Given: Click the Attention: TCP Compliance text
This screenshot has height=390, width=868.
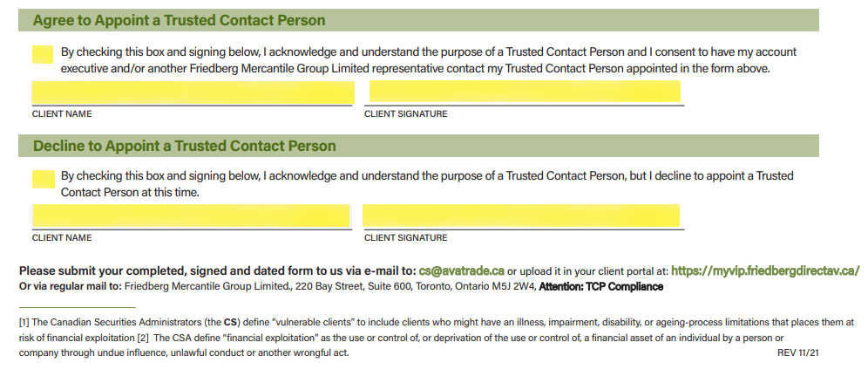Looking at the screenshot, I should click(x=601, y=287).
